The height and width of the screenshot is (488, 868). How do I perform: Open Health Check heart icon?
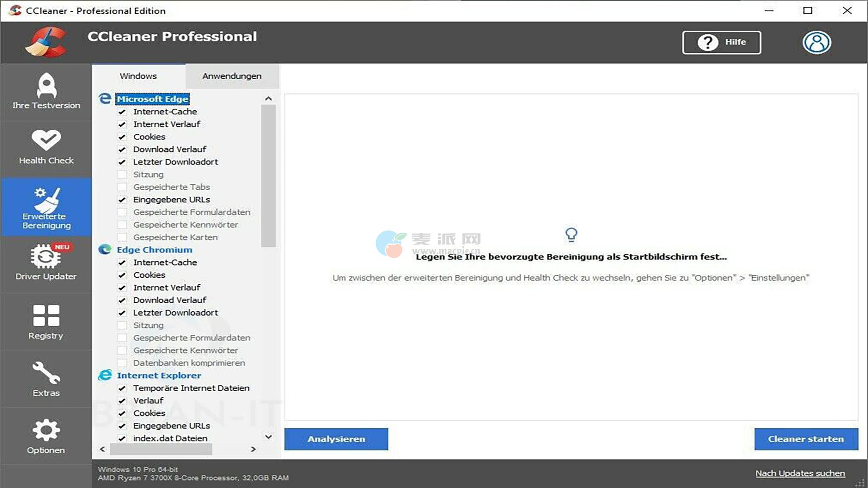(46, 140)
